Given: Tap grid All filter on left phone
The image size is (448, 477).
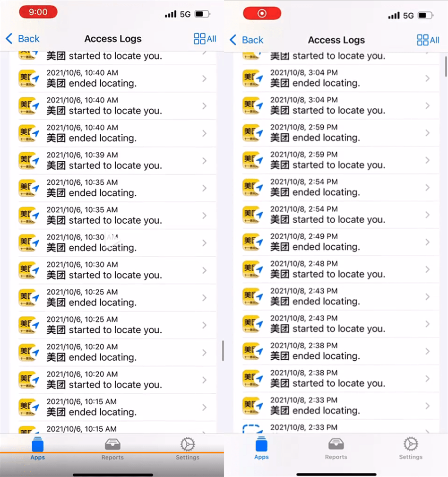Looking at the screenshot, I should pyautogui.click(x=205, y=39).
